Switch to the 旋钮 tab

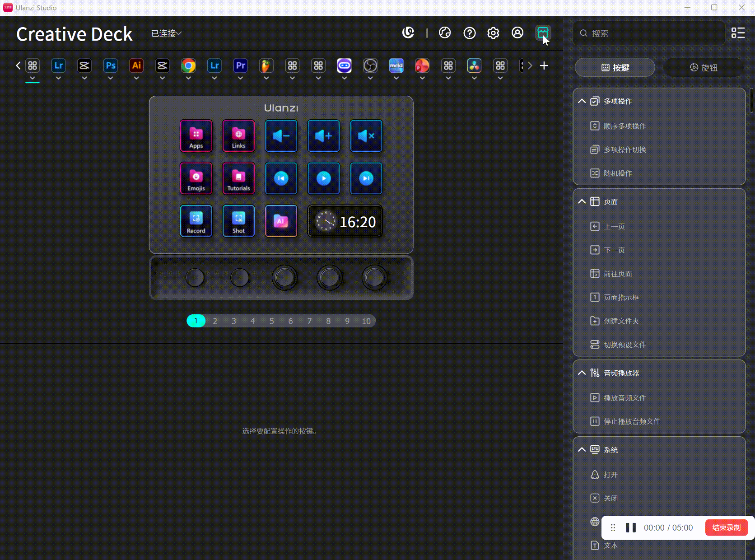704,67
